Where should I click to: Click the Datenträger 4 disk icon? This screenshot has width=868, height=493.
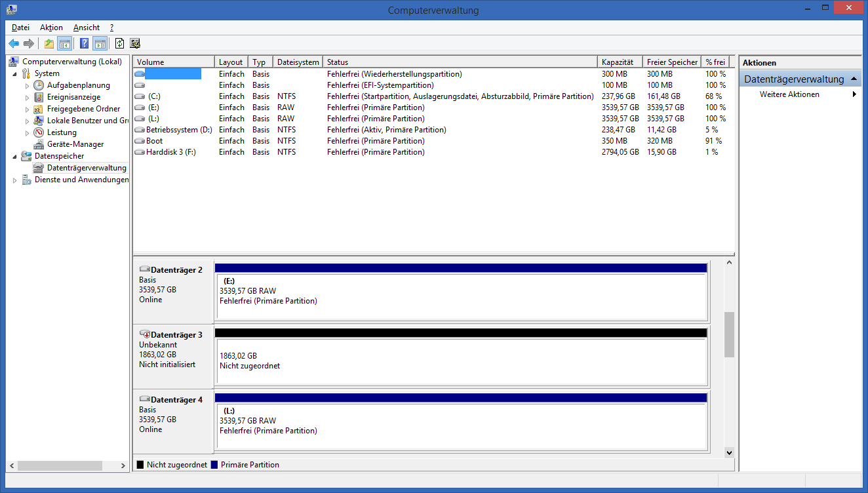tap(145, 399)
